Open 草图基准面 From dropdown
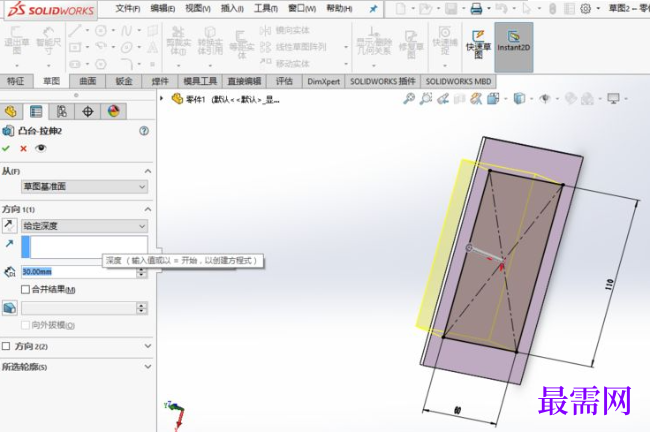The height and width of the screenshot is (432, 650). coord(84,187)
